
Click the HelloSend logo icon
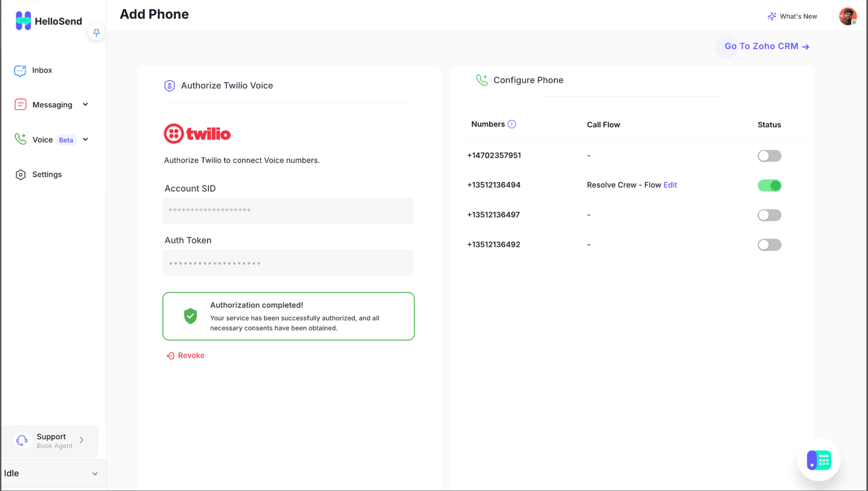click(x=23, y=21)
